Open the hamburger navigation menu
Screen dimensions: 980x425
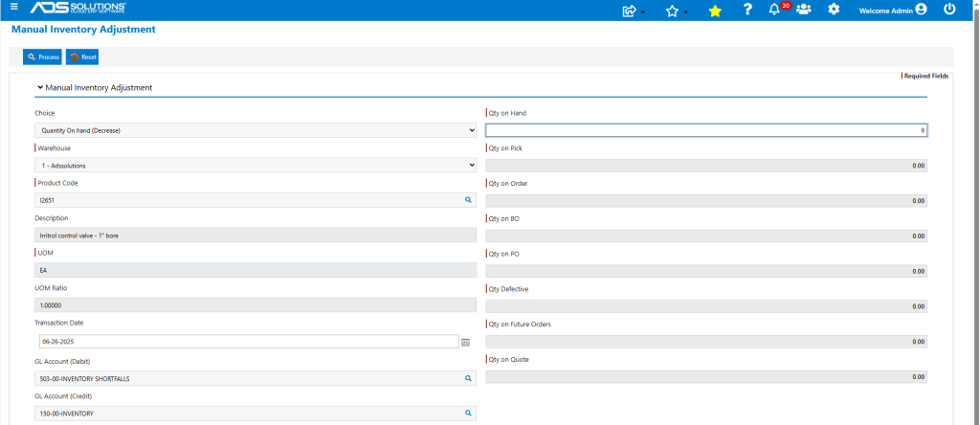14,7
